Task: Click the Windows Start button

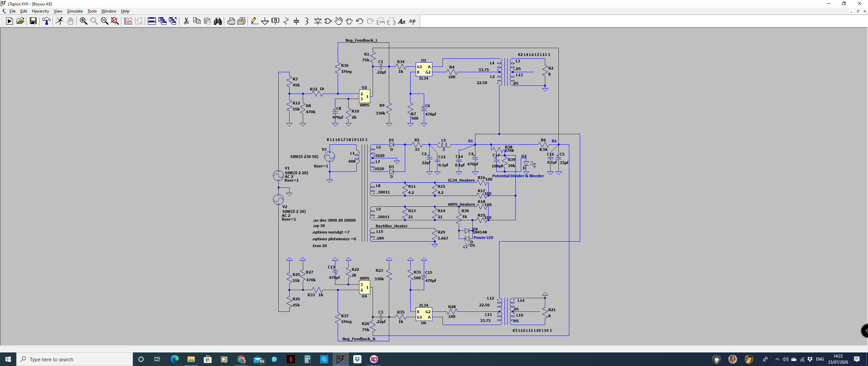Action: point(8,359)
